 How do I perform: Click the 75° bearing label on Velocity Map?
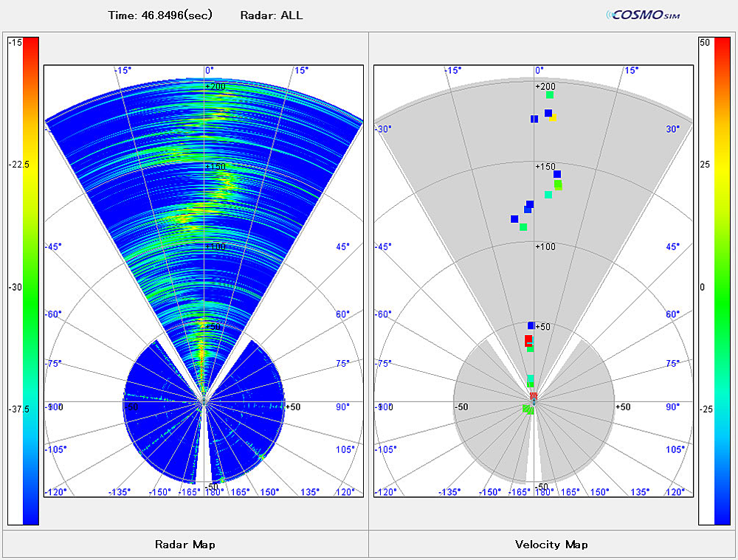(x=673, y=363)
